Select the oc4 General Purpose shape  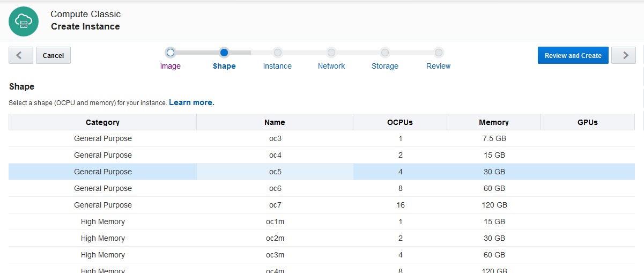[x=275, y=155]
